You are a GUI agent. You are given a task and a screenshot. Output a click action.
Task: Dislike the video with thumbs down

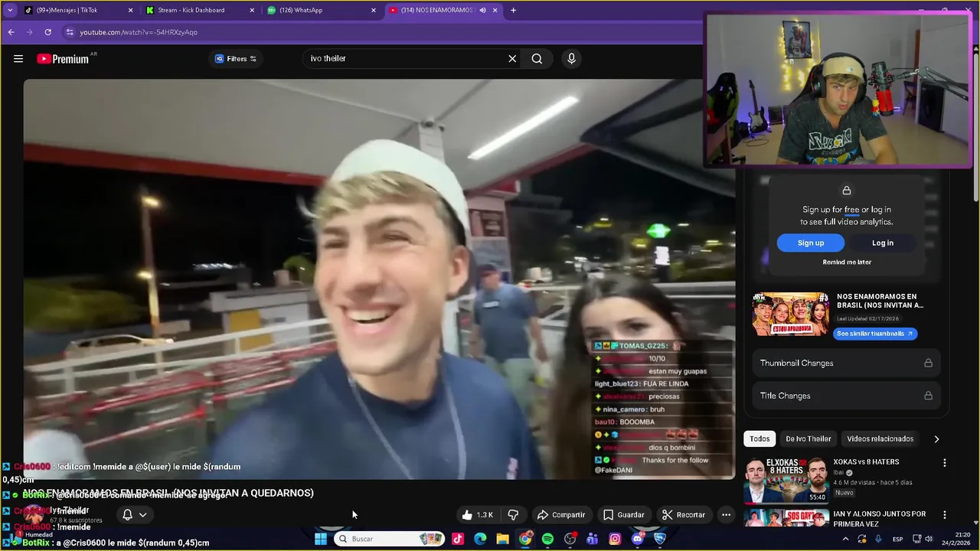coord(513,515)
